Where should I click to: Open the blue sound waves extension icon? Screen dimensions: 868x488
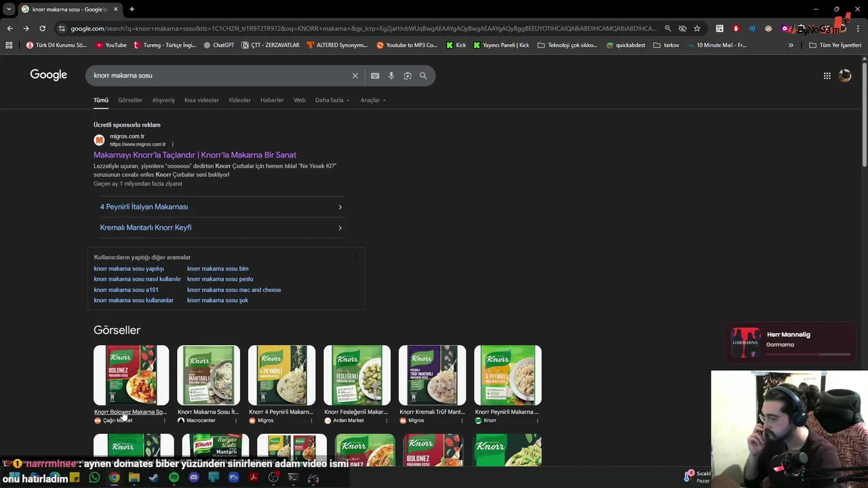(752, 28)
